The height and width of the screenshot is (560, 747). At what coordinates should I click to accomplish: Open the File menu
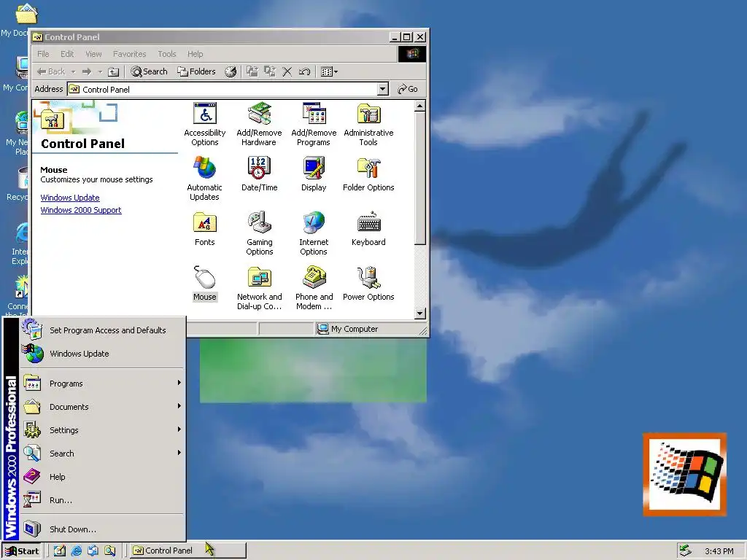point(43,54)
